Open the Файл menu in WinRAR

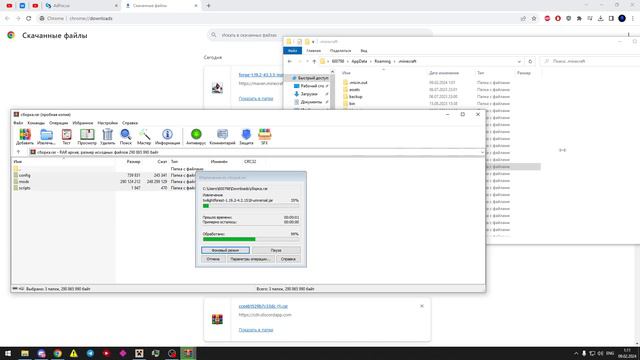click(18, 123)
